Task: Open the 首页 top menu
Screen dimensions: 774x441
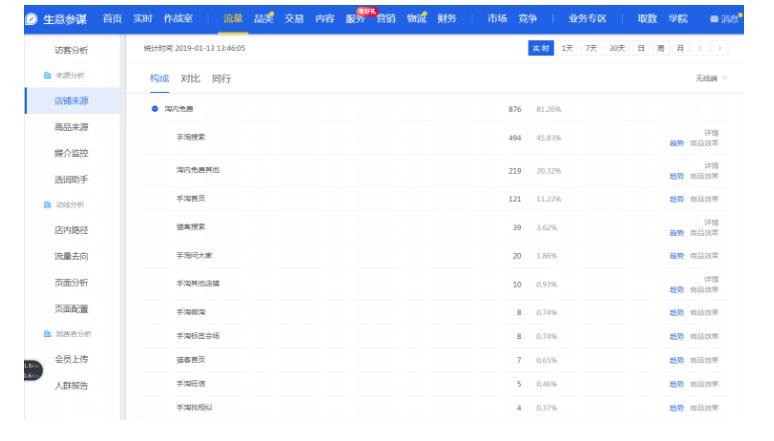Action: [x=112, y=18]
